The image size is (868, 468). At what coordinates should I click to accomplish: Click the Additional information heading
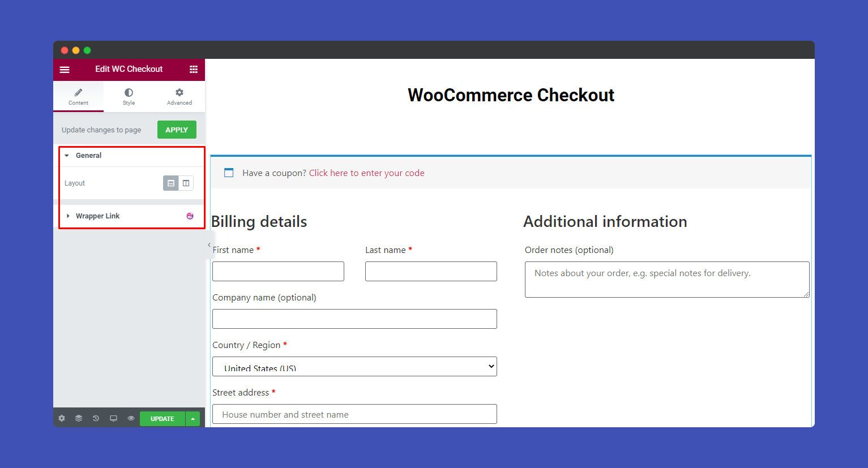[x=605, y=222]
